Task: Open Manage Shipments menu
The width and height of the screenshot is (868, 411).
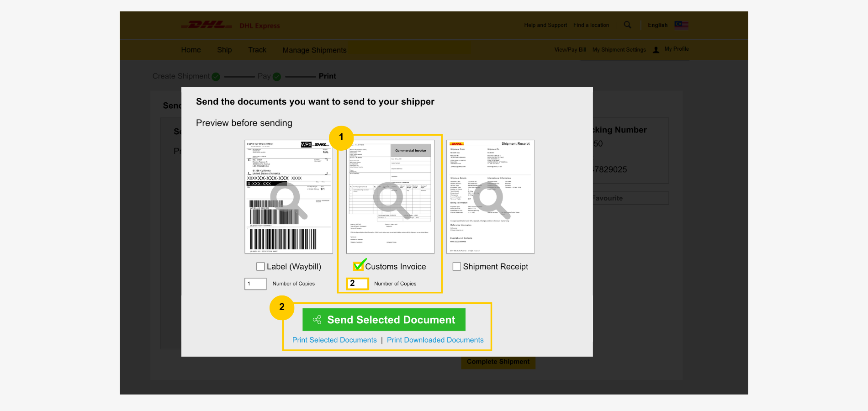Action: tap(314, 50)
